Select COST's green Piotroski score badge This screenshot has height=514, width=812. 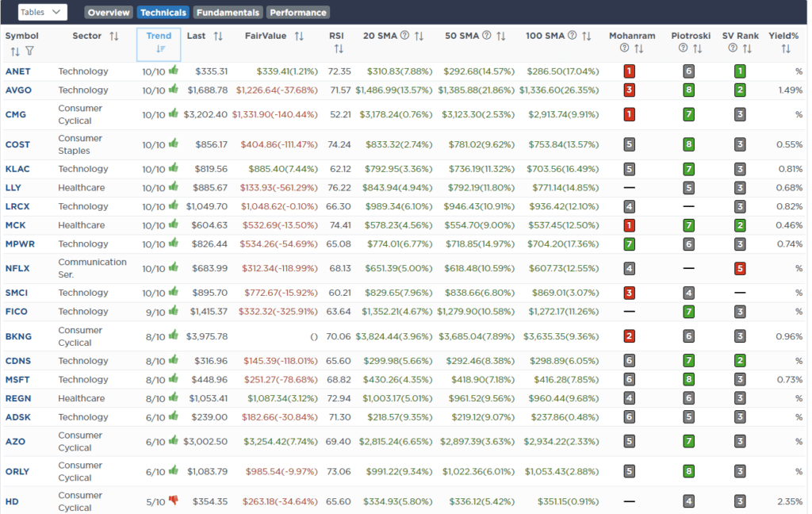(x=691, y=144)
